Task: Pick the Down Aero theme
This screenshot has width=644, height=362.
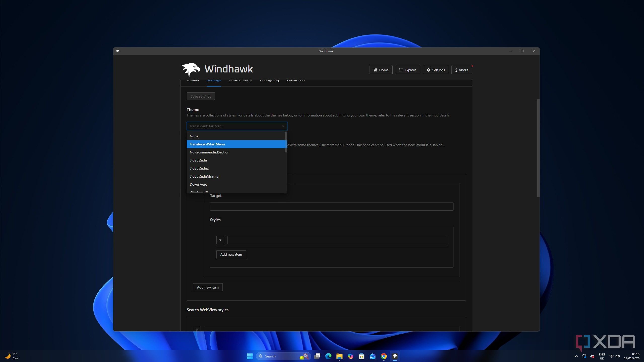Action: pos(236,184)
